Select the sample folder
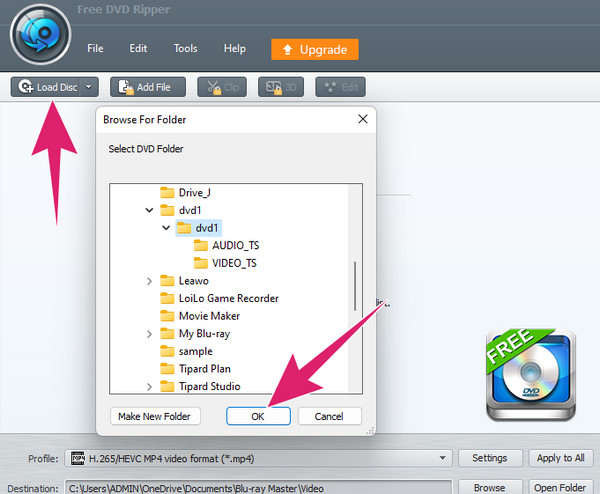600x494 pixels. (186, 351)
